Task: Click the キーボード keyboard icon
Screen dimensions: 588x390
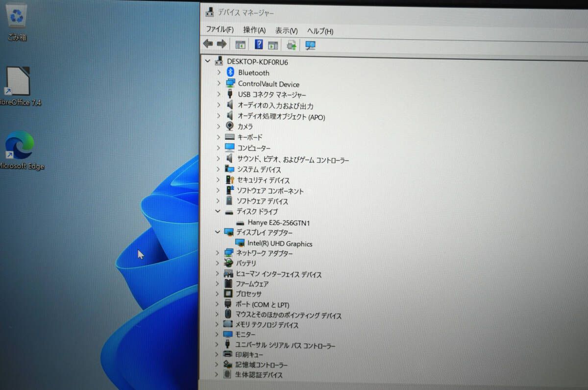Action: point(230,137)
